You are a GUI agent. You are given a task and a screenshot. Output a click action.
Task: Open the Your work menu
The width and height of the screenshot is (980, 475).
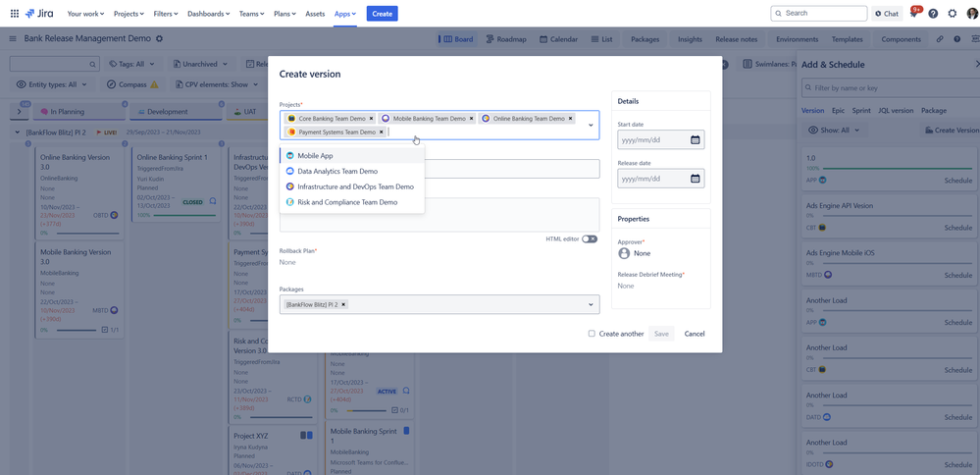[85, 13]
